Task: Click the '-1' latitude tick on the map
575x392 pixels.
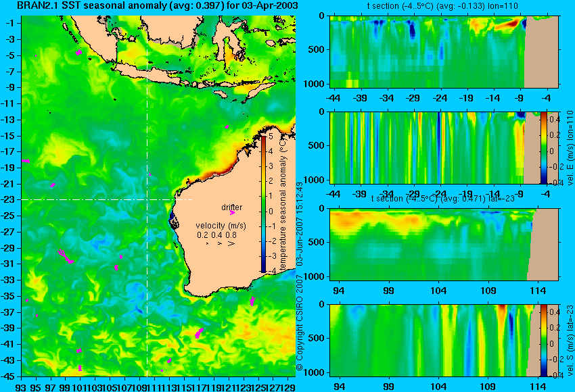Action: tap(9, 23)
